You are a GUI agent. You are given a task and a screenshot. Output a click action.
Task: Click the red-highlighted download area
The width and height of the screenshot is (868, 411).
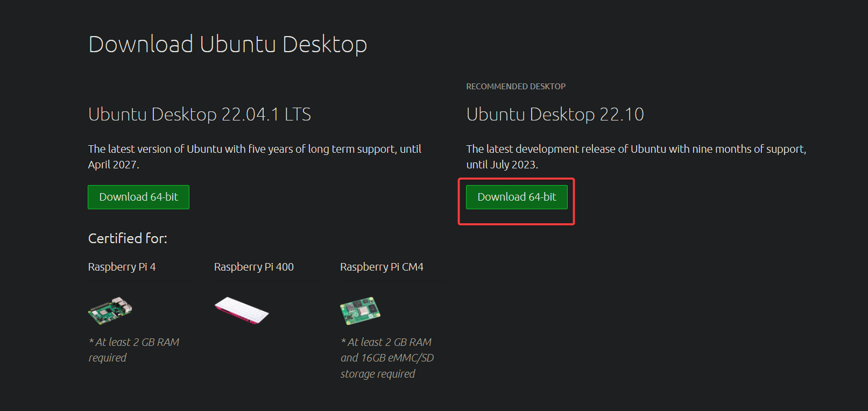516,201
